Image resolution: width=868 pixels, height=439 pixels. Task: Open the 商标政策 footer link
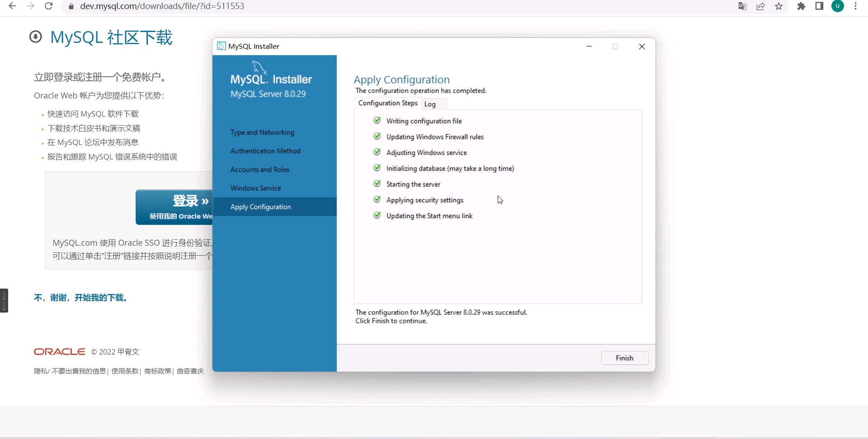point(158,371)
